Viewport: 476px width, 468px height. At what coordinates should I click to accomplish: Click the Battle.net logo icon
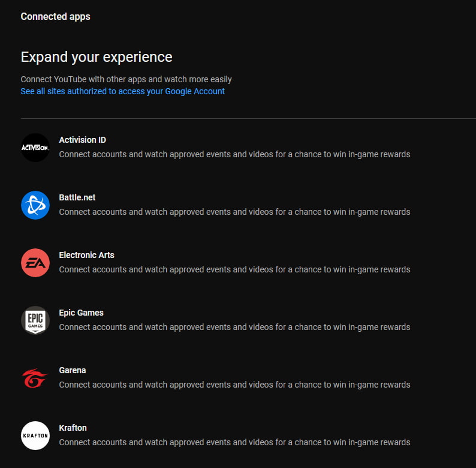tap(35, 205)
